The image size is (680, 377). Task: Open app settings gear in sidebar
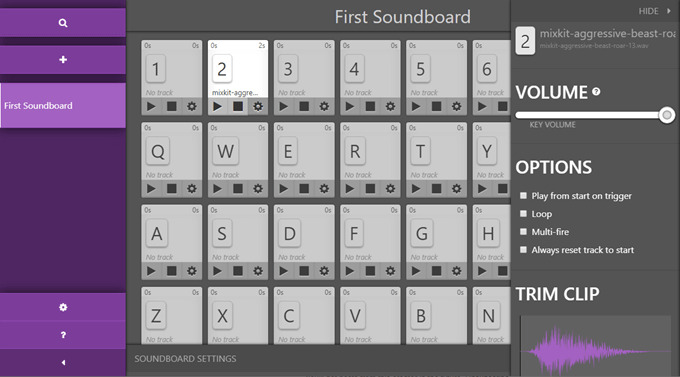[x=63, y=307]
